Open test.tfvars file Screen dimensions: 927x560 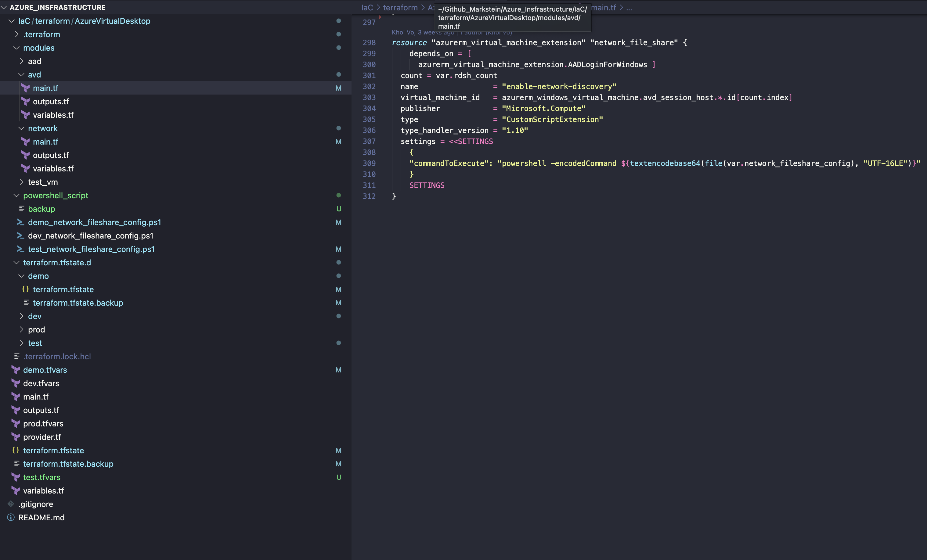(x=42, y=477)
